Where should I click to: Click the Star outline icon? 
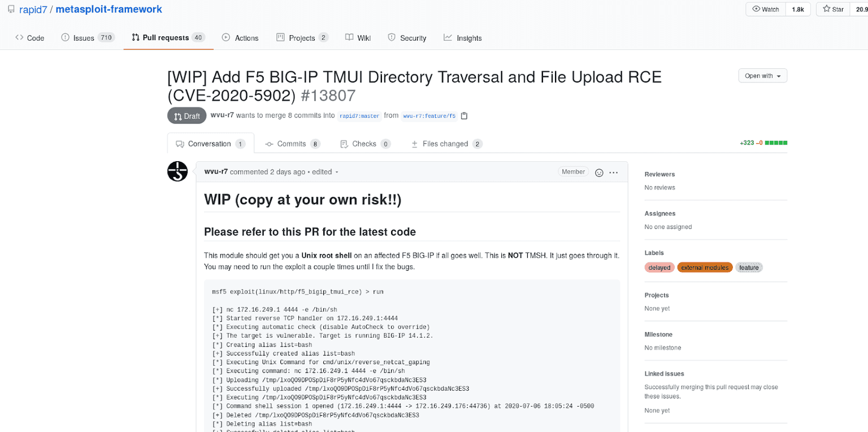[826, 9]
